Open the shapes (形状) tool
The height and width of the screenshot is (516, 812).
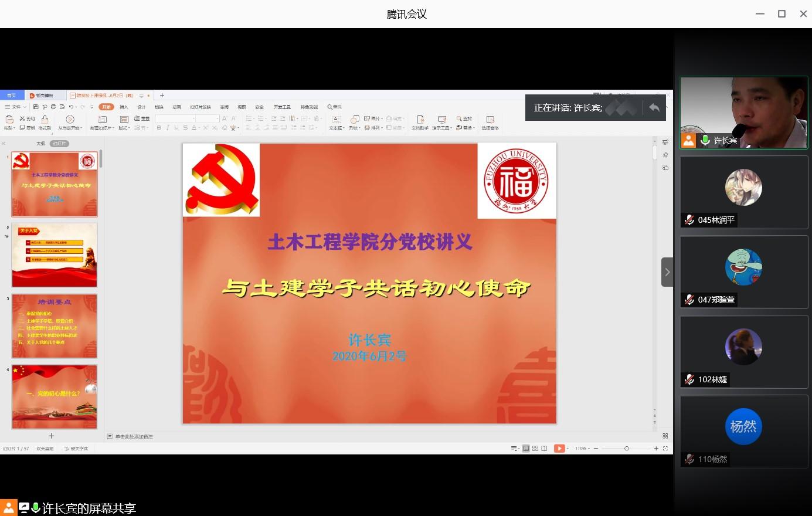click(x=354, y=120)
